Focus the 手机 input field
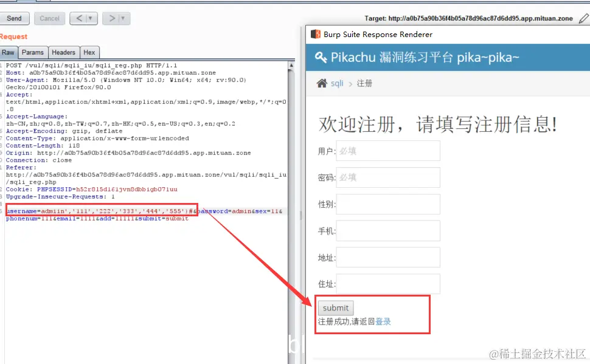This screenshot has height=364, width=590. click(x=388, y=231)
